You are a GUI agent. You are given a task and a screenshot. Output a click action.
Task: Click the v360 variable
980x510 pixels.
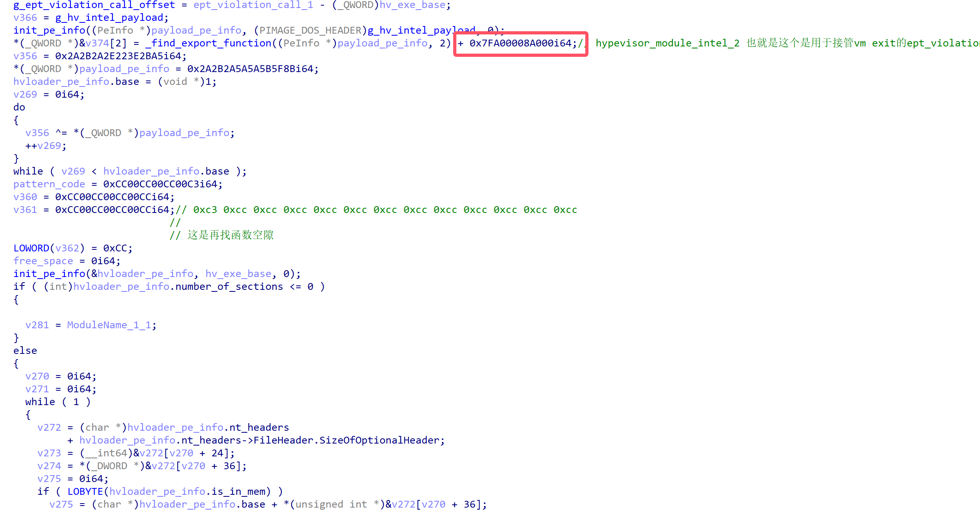25,197
